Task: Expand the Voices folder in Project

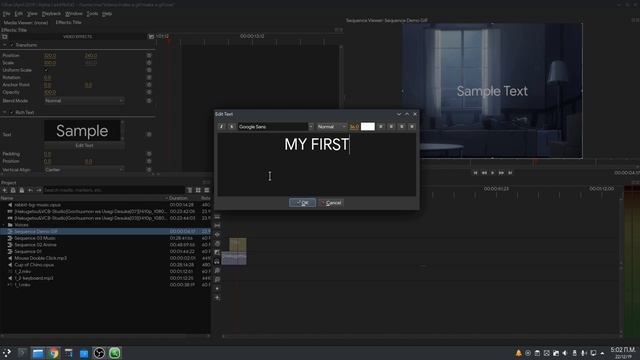Action: pos(4,225)
